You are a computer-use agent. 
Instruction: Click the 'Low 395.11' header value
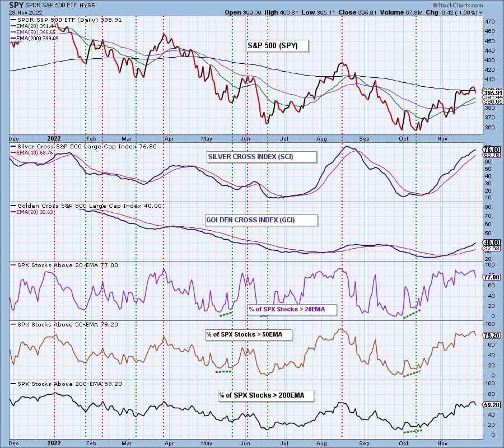click(x=318, y=12)
